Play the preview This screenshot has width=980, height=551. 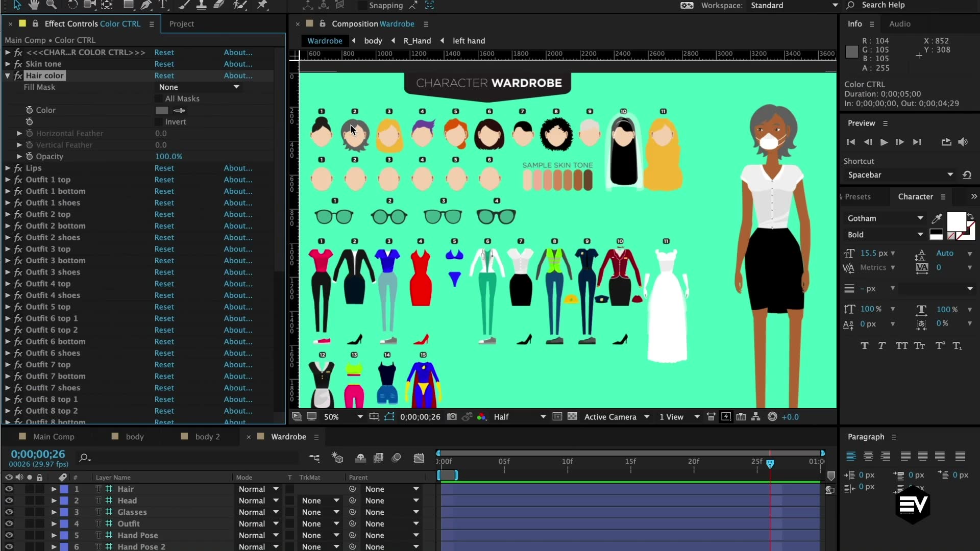[x=884, y=142]
